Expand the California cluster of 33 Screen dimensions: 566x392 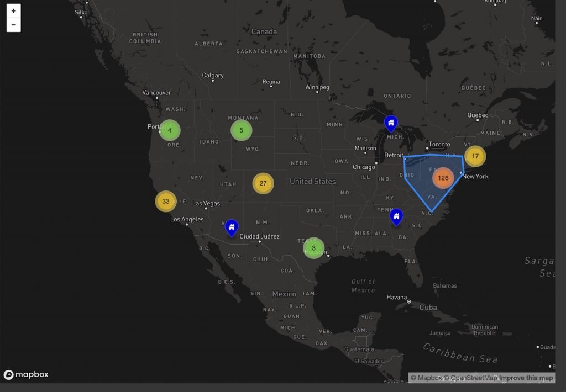click(166, 201)
